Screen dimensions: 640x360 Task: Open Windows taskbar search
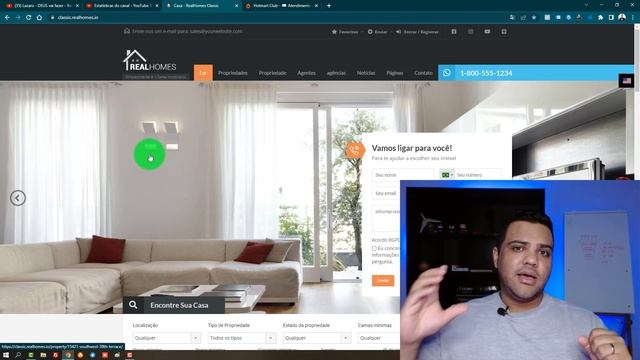coord(18,355)
